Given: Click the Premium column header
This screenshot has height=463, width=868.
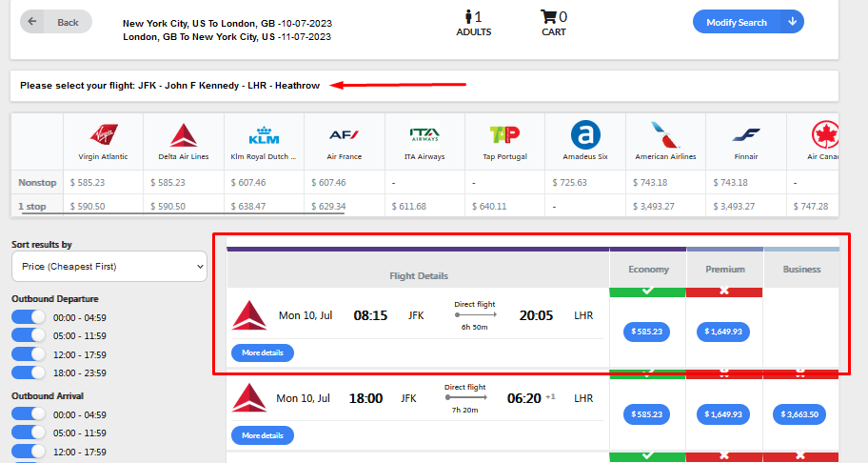Looking at the screenshot, I should coord(725,270).
